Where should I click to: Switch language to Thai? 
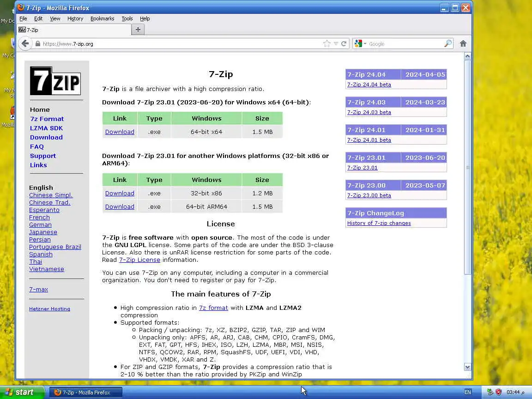pyautogui.click(x=35, y=261)
